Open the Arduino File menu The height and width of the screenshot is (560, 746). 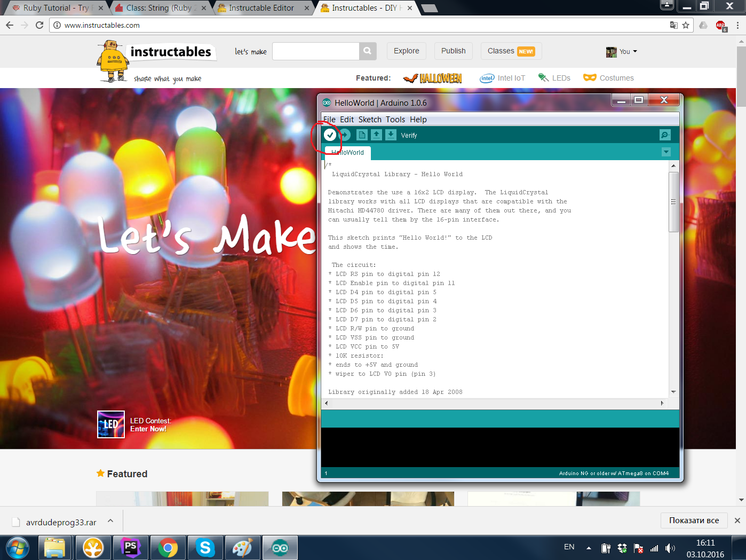[329, 120]
